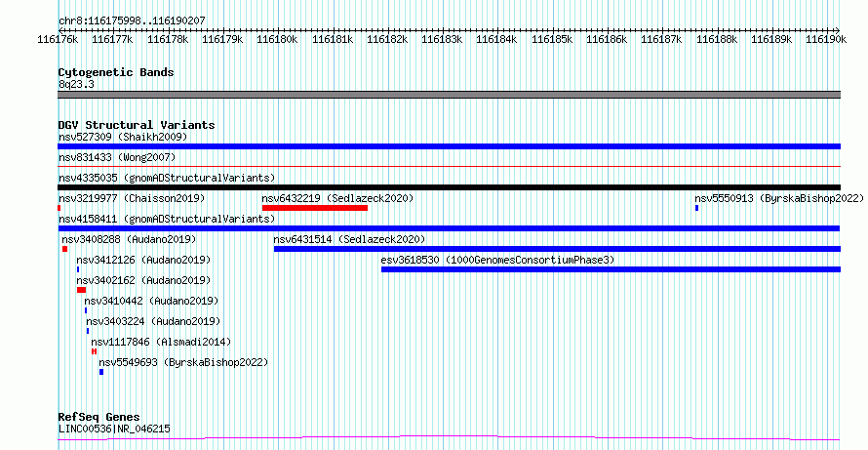Open the nsv3219977 (Chaisson2019) label
Viewport: 868px width, 450px height.
click(x=132, y=198)
